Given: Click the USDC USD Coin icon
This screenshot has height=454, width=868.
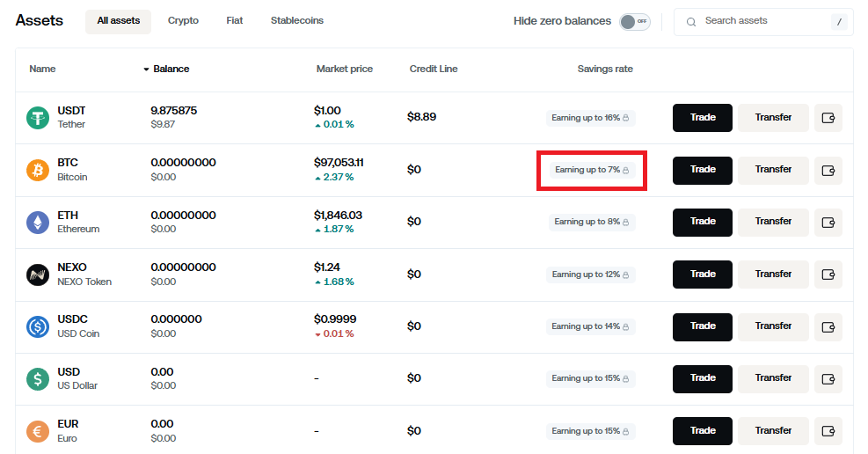Looking at the screenshot, I should coord(38,326).
